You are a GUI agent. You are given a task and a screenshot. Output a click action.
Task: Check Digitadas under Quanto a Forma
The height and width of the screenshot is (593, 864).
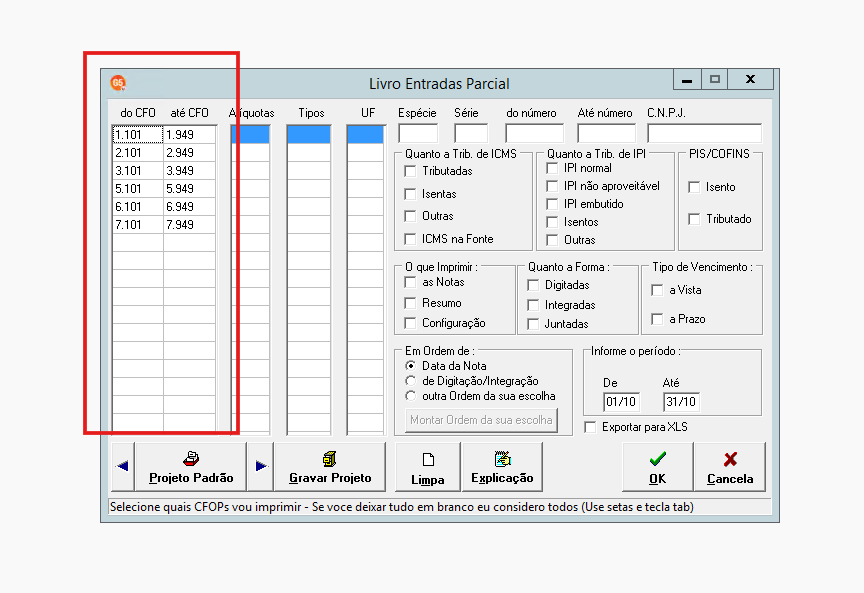pos(533,285)
